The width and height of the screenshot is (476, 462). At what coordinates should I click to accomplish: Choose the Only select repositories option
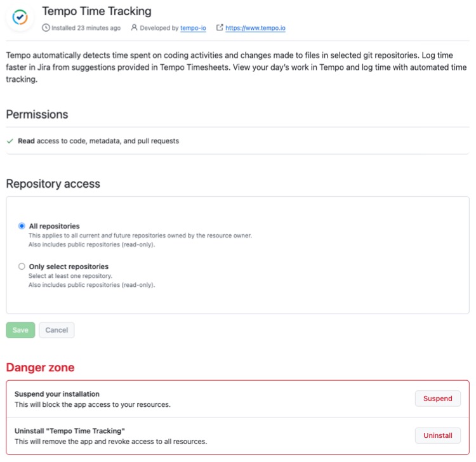point(22,267)
